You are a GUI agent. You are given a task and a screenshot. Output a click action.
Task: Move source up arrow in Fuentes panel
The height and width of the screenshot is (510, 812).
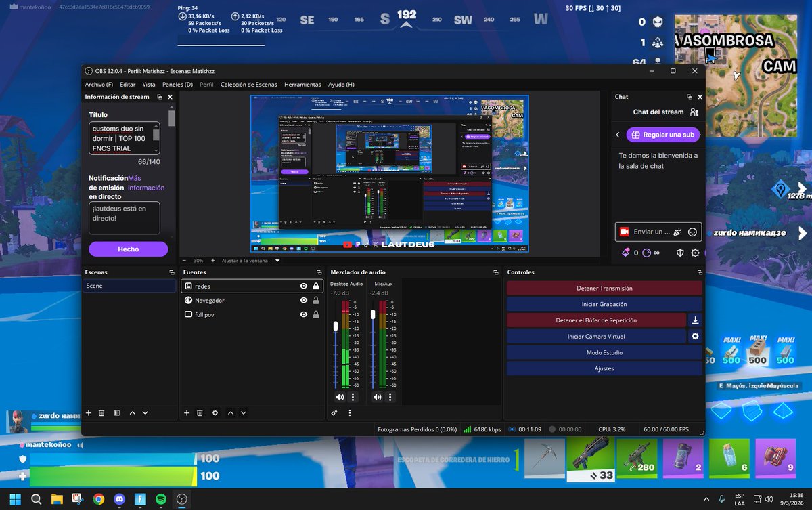[x=231, y=412]
